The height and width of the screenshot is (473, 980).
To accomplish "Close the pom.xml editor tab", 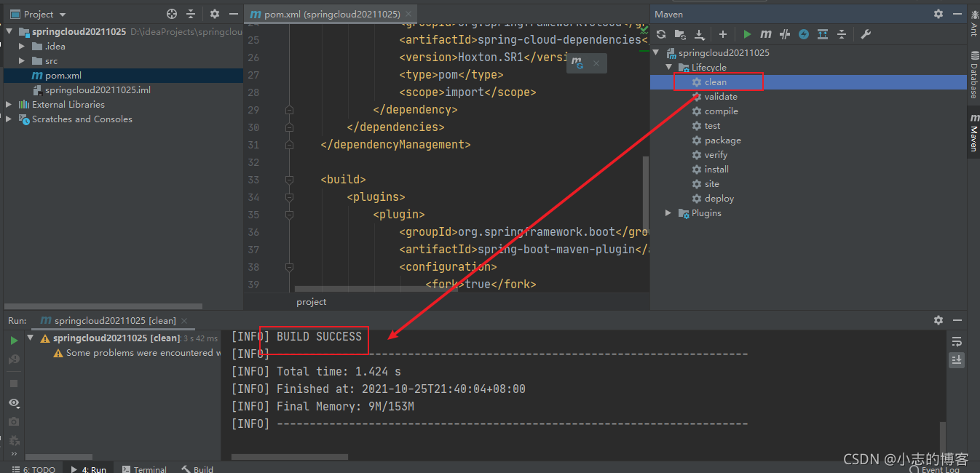I will 409,14.
